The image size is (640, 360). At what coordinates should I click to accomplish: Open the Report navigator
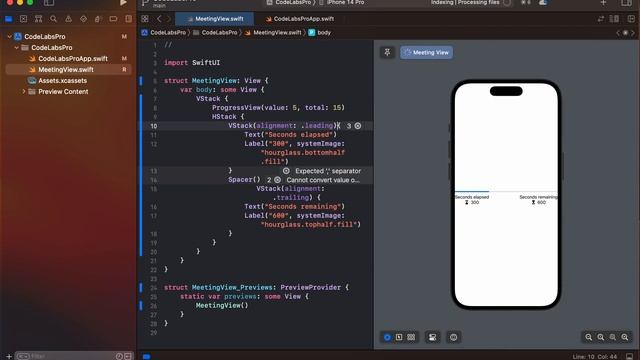129,19
